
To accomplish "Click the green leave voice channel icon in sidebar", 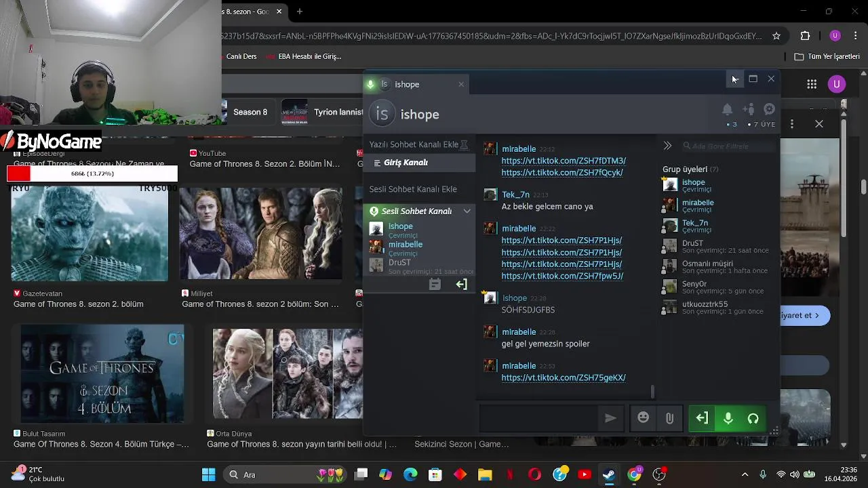I will tap(462, 285).
